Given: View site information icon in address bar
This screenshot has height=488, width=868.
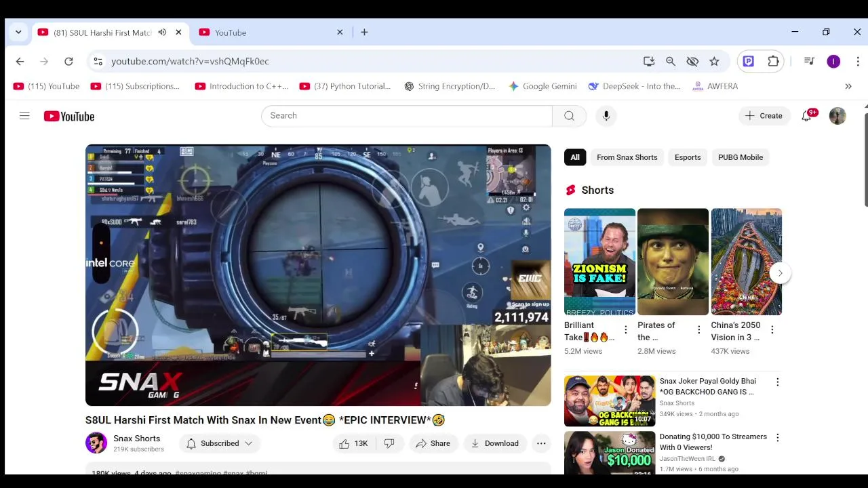Looking at the screenshot, I should pyautogui.click(x=98, y=61).
